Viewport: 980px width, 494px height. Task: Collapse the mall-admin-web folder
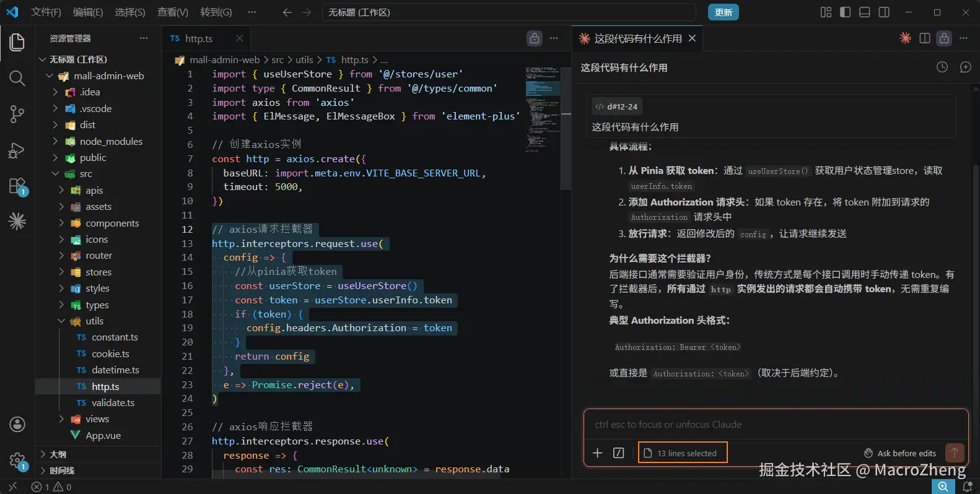(x=98, y=76)
